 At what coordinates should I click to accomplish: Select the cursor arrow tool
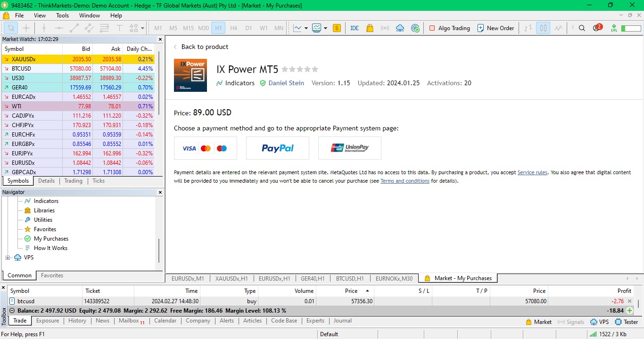click(11, 28)
